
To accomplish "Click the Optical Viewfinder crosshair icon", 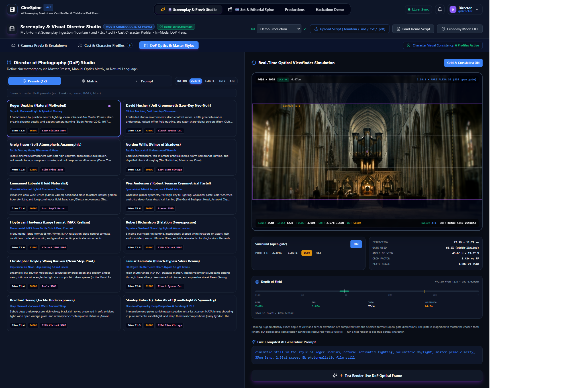I will pyautogui.click(x=254, y=63).
